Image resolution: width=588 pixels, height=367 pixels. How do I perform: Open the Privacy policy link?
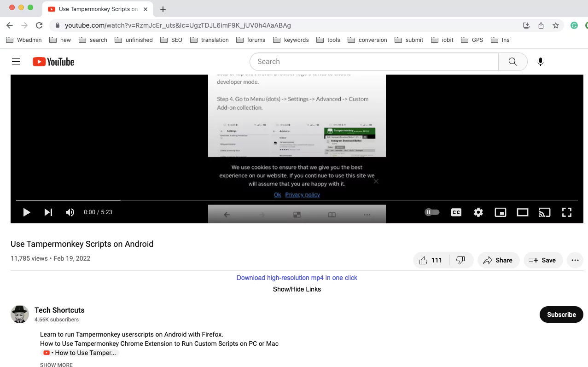click(302, 194)
